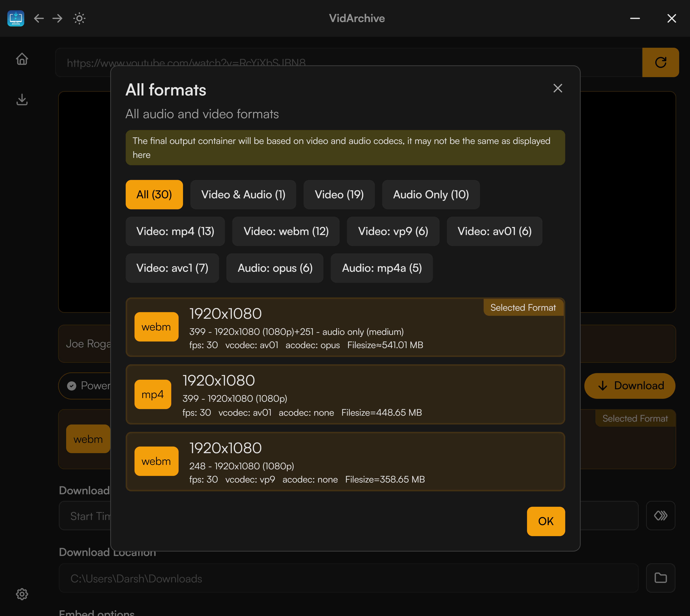Viewport: 690px width, 616px height.
Task: Navigate back using the arrow
Action: tap(39, 19)
